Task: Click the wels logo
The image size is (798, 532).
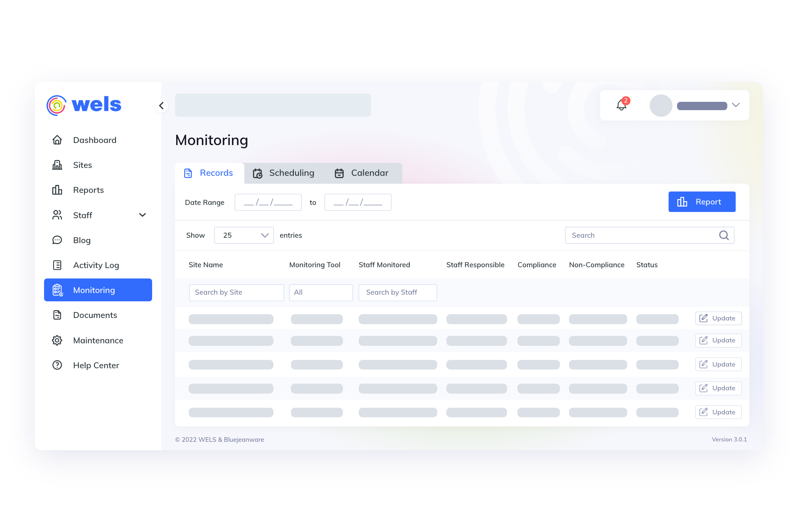Action: click(x=84, y=105)
